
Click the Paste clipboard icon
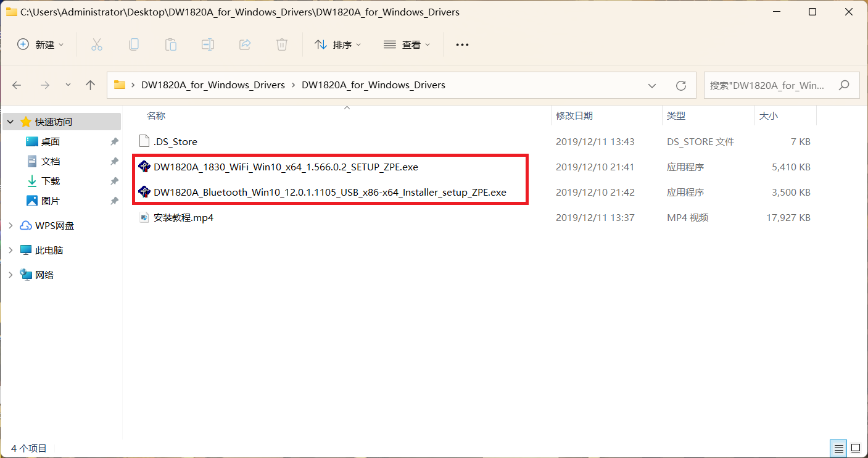(170, 44)
